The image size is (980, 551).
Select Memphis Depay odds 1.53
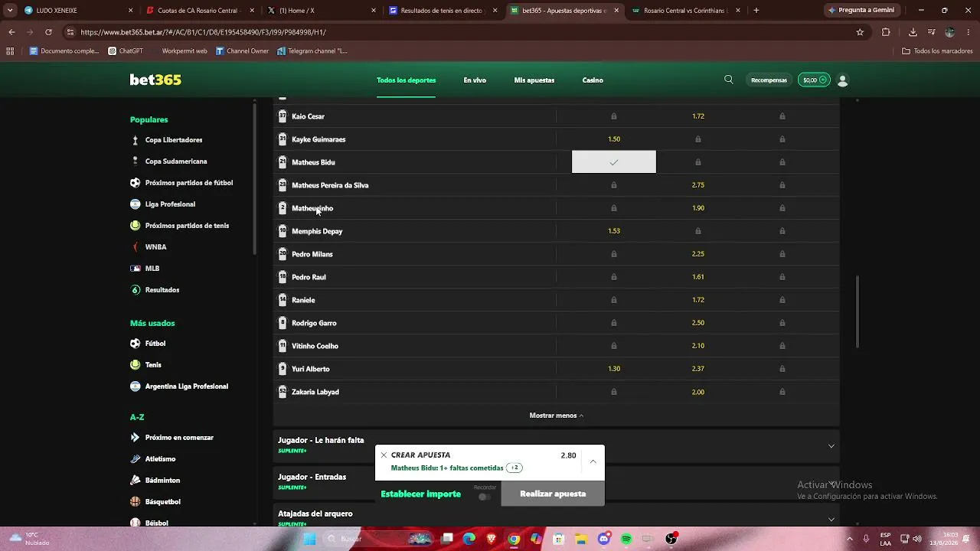pyautogui.click(x=614, y=231)
